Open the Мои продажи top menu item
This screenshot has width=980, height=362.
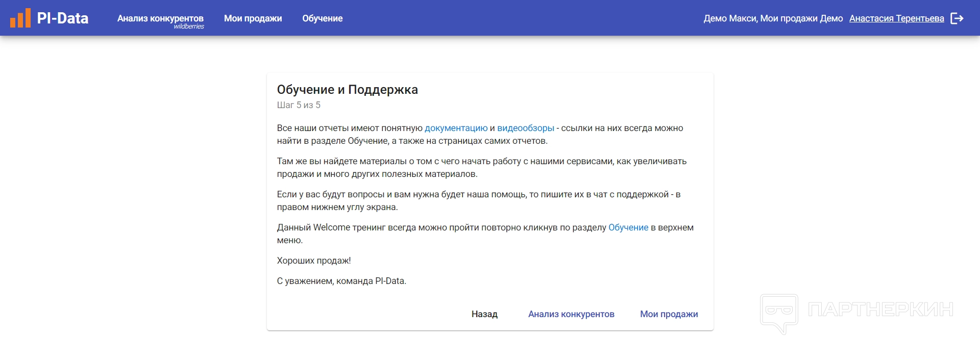click(x=253, y=18)
